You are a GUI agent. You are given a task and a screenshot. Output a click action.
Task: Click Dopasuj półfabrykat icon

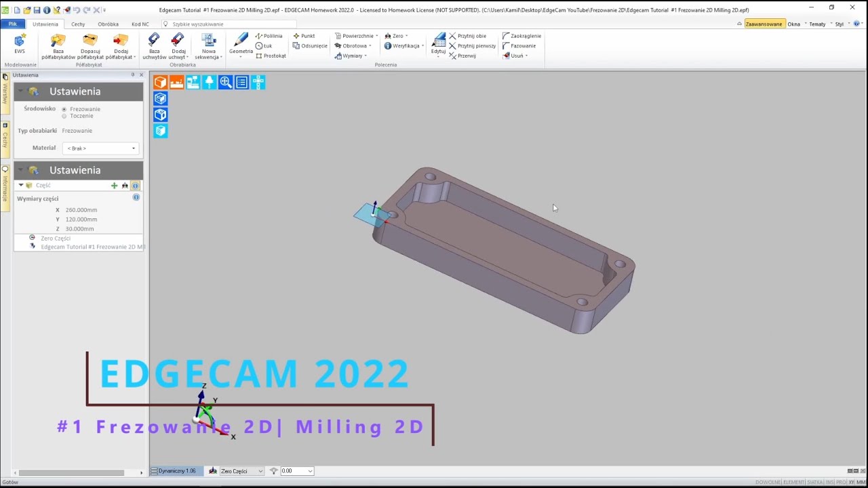click(90, 41)
